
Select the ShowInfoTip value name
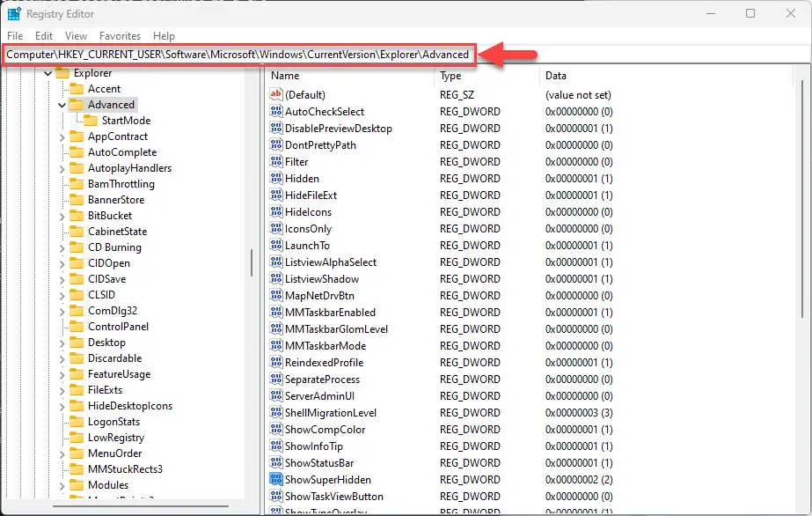(314, 446)
